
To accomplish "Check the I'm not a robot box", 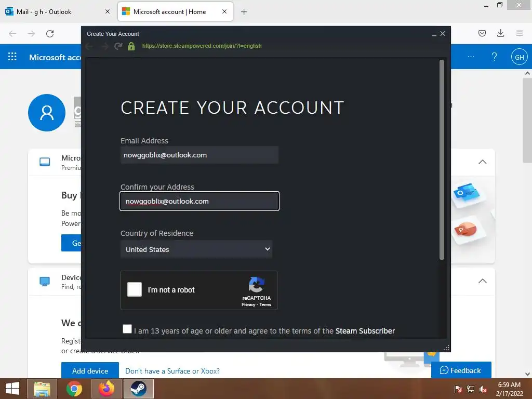I will (135, 289).
